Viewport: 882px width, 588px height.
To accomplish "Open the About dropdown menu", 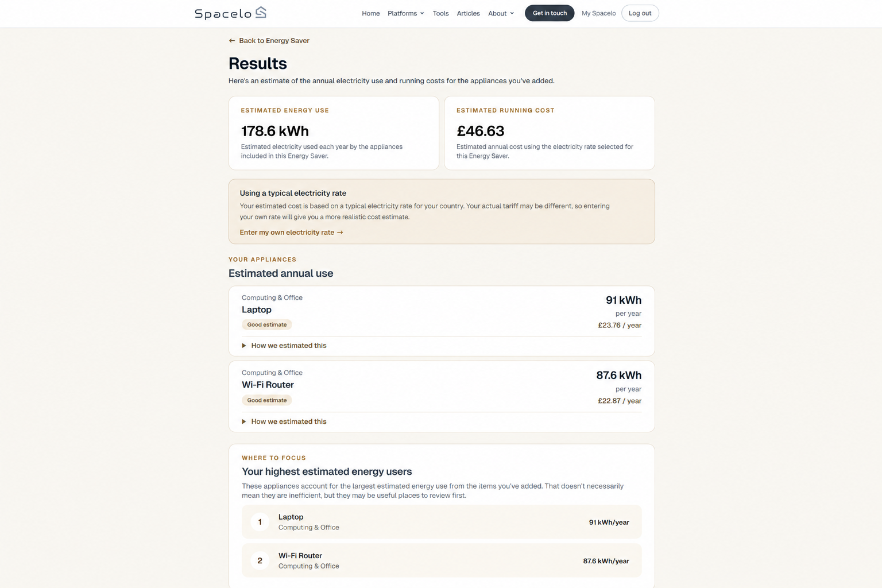I will 501,13.
